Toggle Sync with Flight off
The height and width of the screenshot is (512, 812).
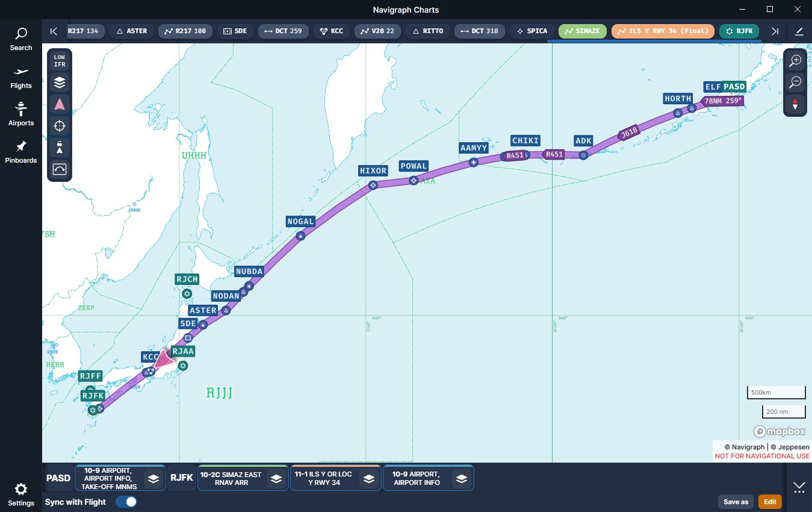tap(126, 502)
